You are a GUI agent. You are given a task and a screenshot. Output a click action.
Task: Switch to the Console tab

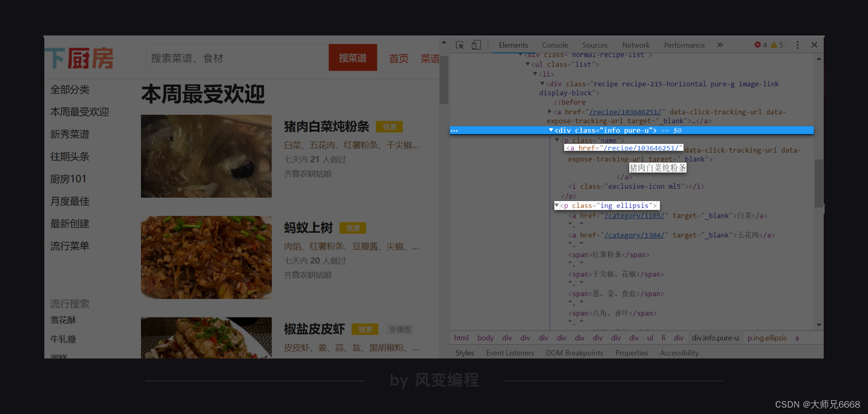click(555, 45)
